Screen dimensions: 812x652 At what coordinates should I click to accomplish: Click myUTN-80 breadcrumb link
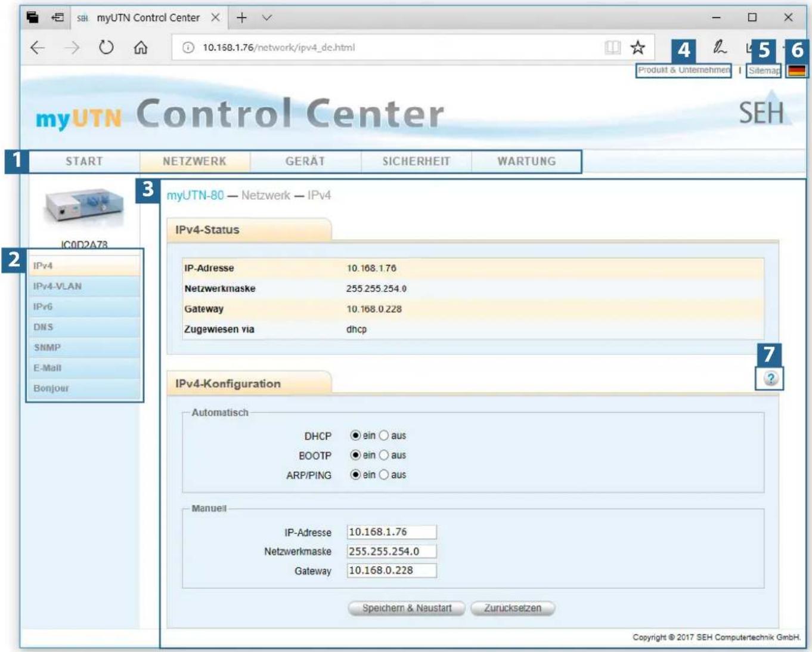[x=195, y=195]
